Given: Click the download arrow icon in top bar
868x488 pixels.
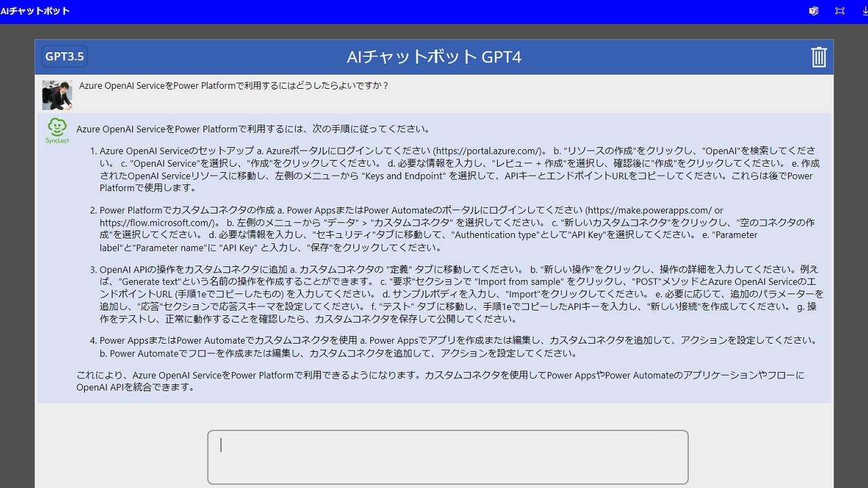Looking at the screenshot, I should 865,11.
